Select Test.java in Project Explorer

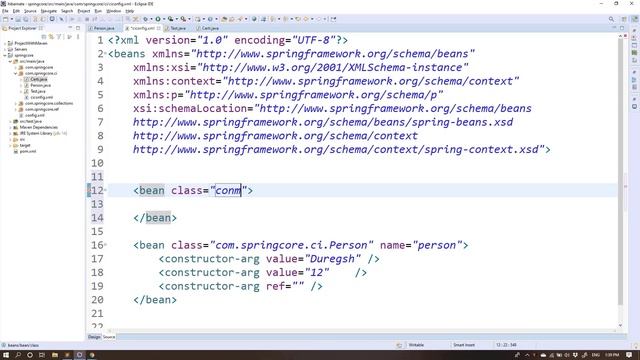pyautogui.click(x=38, y=91)
